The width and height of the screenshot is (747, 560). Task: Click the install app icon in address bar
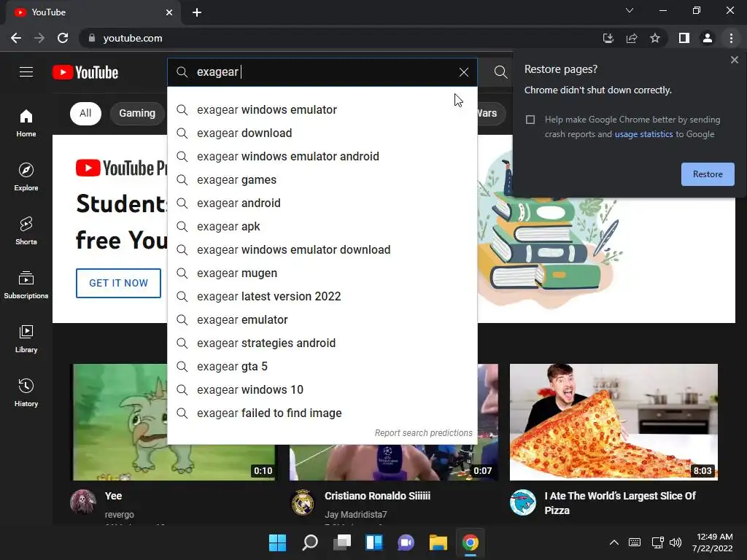(608, 38)
